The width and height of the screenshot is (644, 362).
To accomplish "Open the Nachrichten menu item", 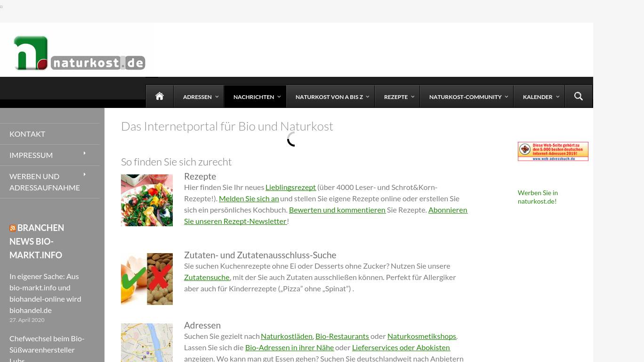I will [254, 97].
